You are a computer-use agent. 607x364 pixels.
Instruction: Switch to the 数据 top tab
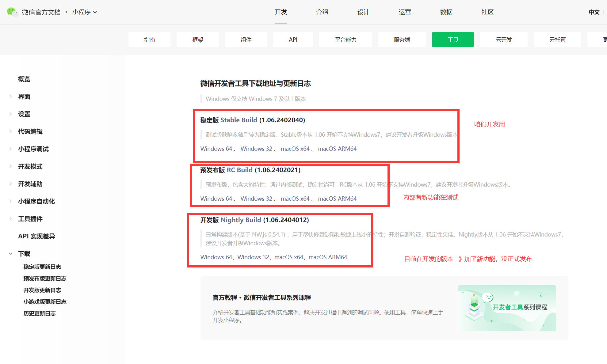[446, 12]
